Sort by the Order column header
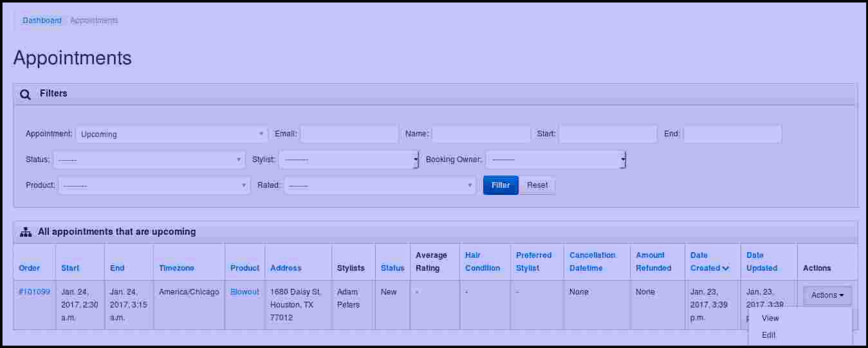The width and height of the screenshot is (868, 348). click(x=29, y=268)
